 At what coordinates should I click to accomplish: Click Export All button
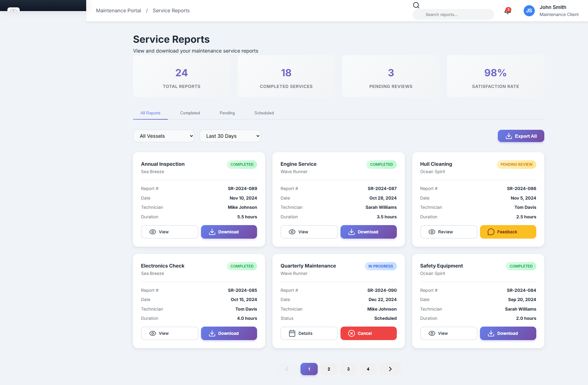coord(521,136)
